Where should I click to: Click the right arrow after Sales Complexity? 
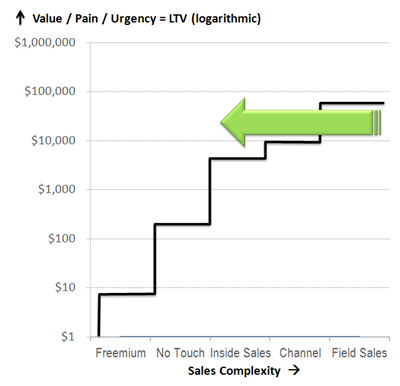294,370
